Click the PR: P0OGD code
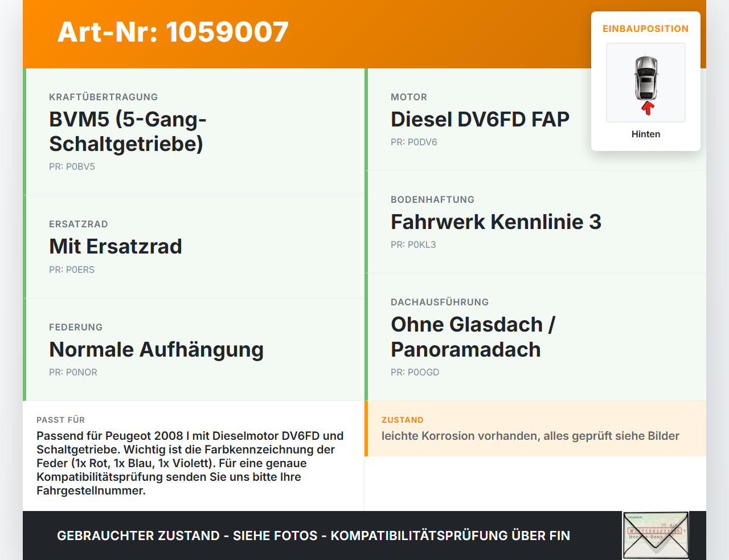The width and height of the screenshot is (729, 560). (x=415, y=373)
